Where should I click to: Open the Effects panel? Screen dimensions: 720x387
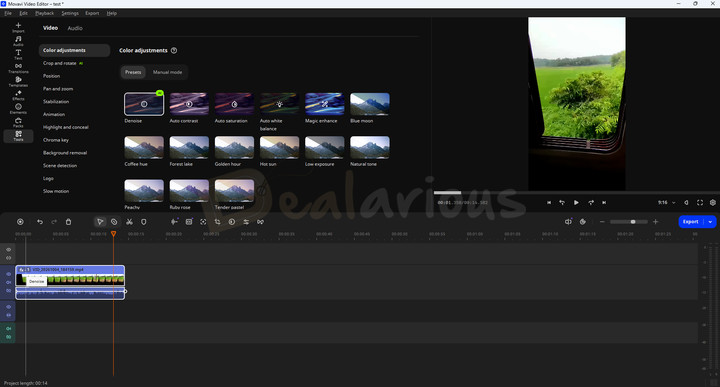point(18,95)
